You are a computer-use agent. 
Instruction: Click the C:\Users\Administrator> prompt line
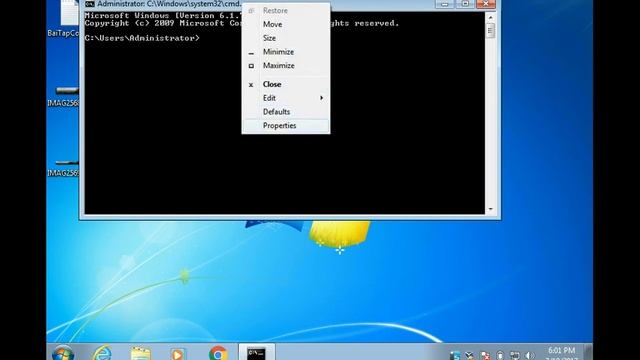click(142, 38)
